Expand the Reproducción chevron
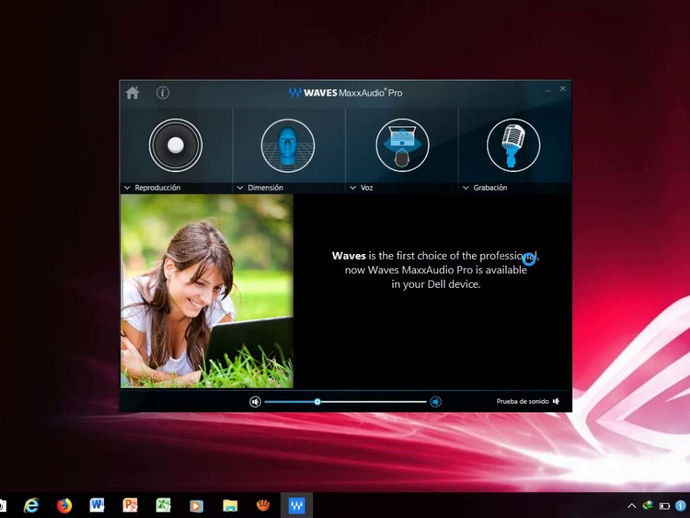Image resolution: width=690 pixels, height=518 pixels. [127, 188]
